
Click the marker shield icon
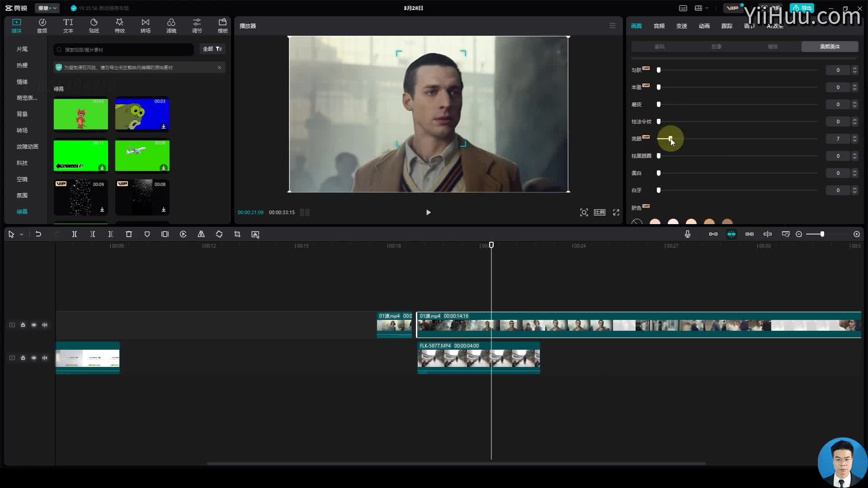(147, 234)
